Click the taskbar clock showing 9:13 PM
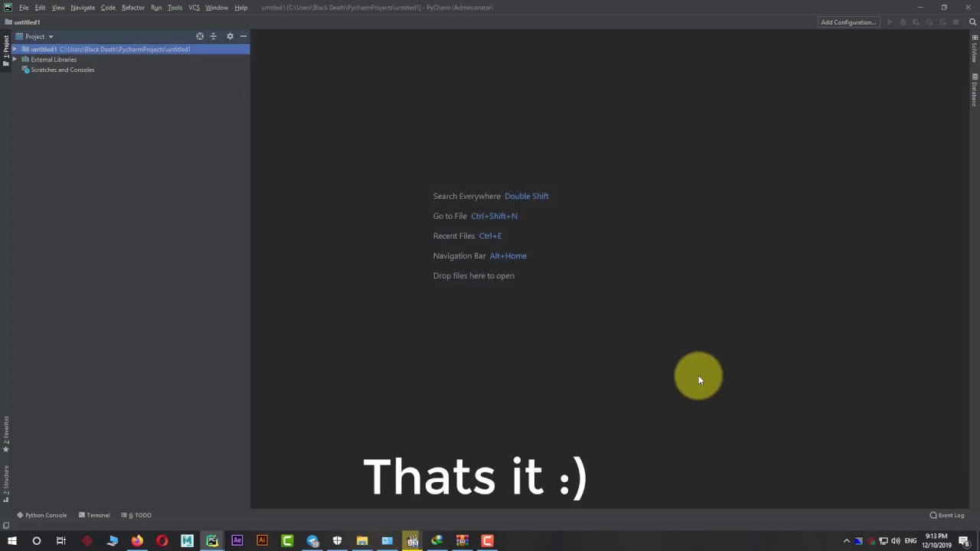 click(937, 541)
